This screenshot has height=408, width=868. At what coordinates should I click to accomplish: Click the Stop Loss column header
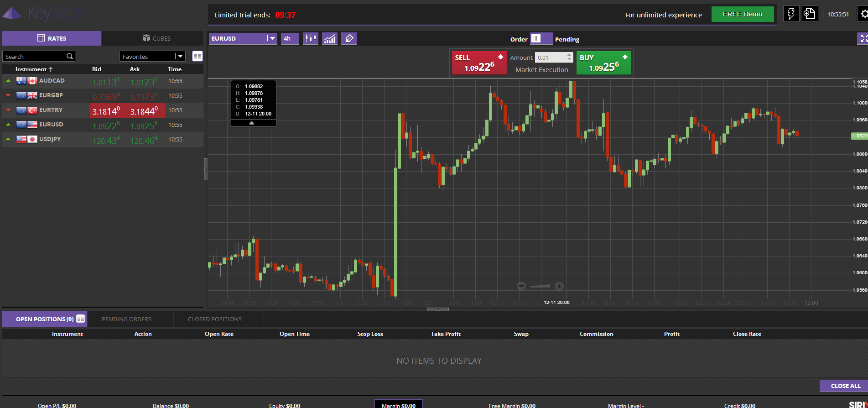pyautogui.click(x=370, y=334)
